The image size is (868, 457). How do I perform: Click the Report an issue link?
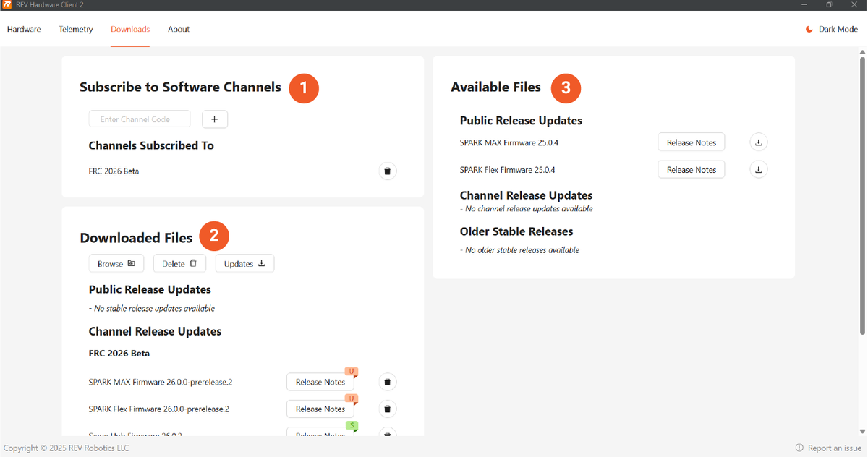click(828, 448)
